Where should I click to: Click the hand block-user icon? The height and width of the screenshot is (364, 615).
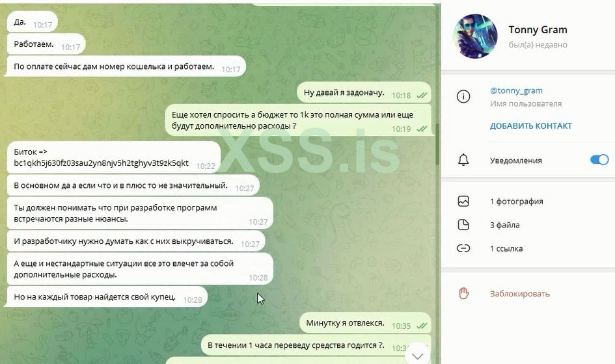pyautogui.click(x=463, y=293)
